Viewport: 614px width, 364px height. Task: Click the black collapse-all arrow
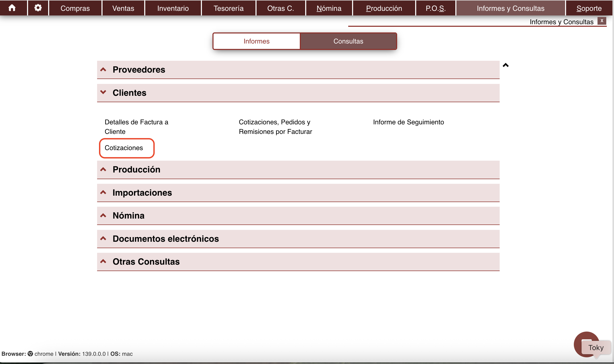click(x=506, y=65)
